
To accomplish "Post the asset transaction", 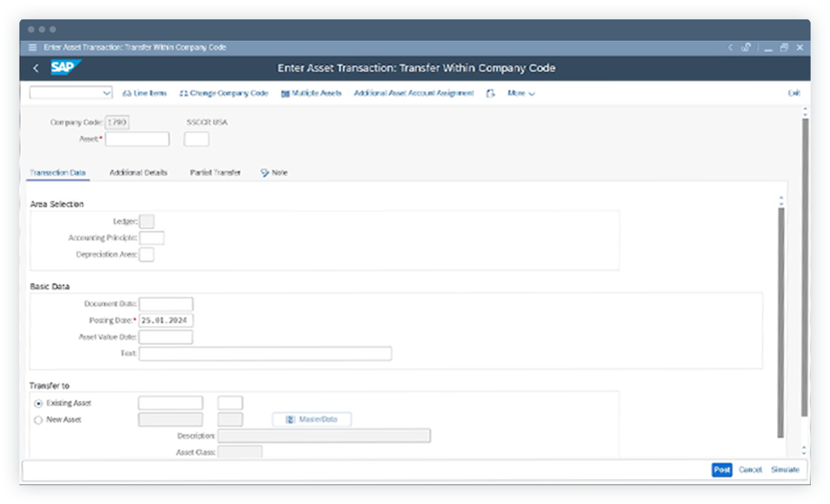I will [x=721, y=470].
